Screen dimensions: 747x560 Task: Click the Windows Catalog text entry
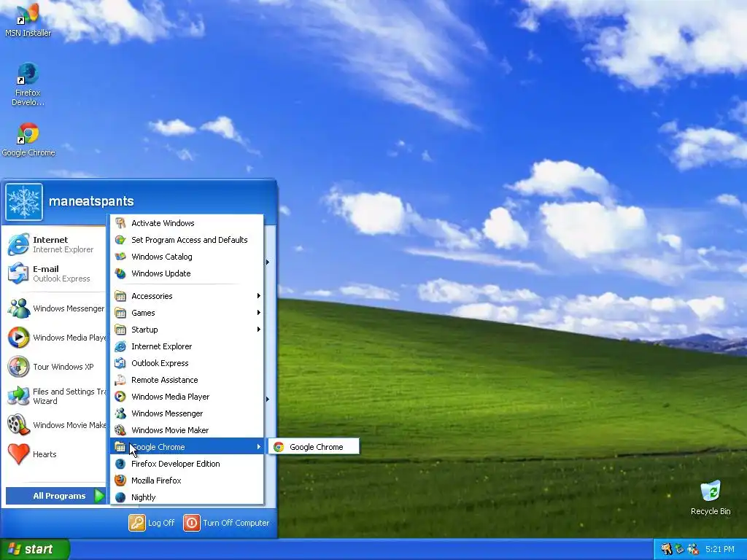pyautogui.click(x=161, y=257)
